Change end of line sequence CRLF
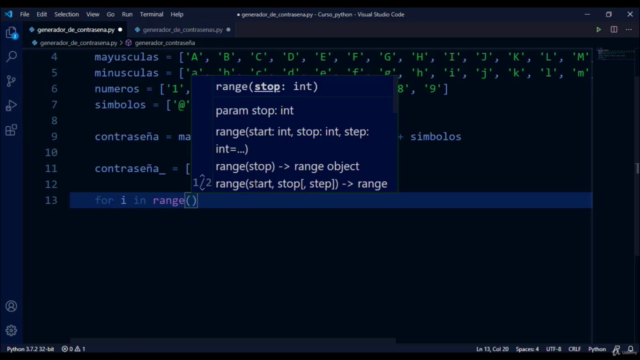The image size is (640, 360). (574, 349)
